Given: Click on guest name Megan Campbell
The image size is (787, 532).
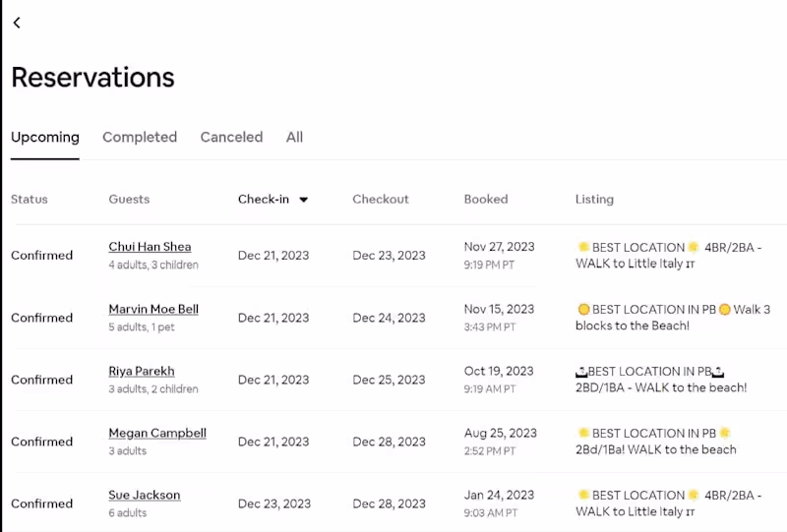Looking at the screenshot, I should pyautogui.click(x=157, y=433).
